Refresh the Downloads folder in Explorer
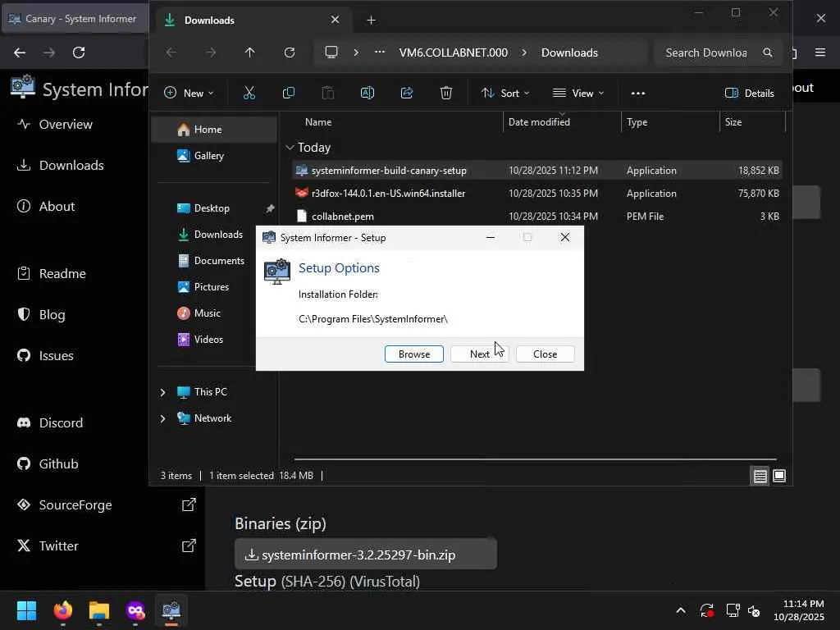The image size is (840, 630). click(x=290, y=52)
